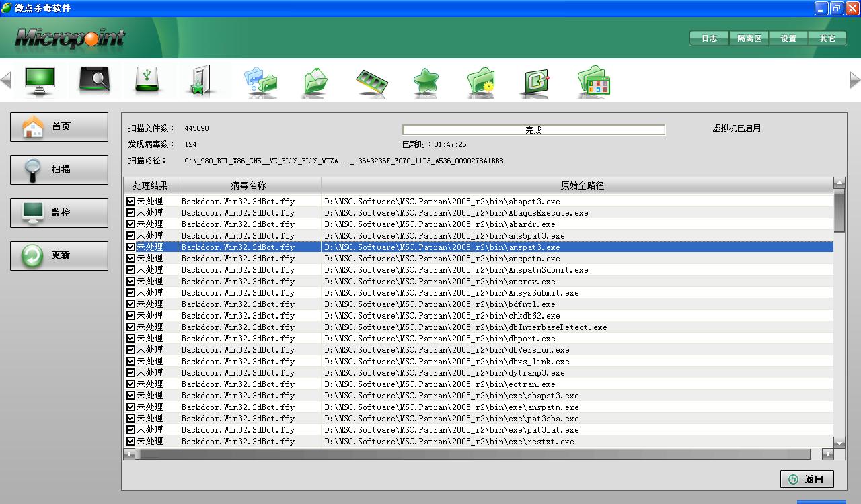This screenshot has height=504, width=861.
Task: Click the horizontal scrollbar right arrow
Action: pos(828,454)
